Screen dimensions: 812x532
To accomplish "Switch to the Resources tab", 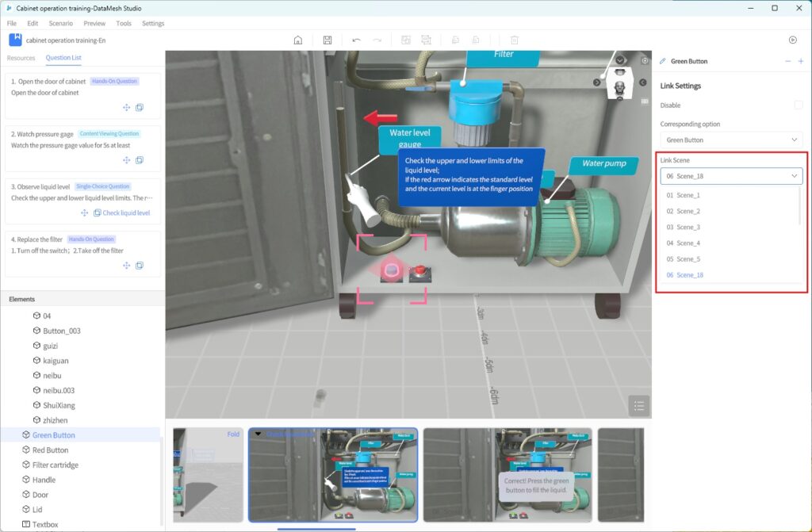I will point(21,58).
